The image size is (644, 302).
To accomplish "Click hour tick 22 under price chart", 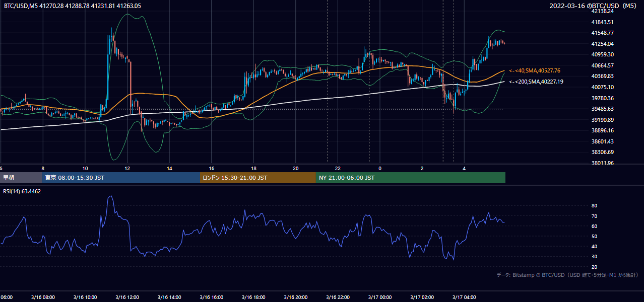I will (338, 168).
